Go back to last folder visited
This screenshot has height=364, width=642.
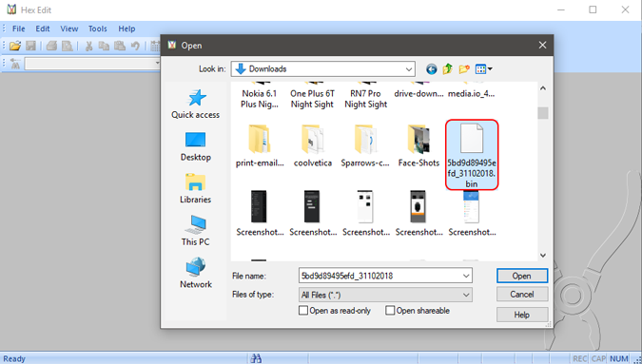tap(431, 69)
